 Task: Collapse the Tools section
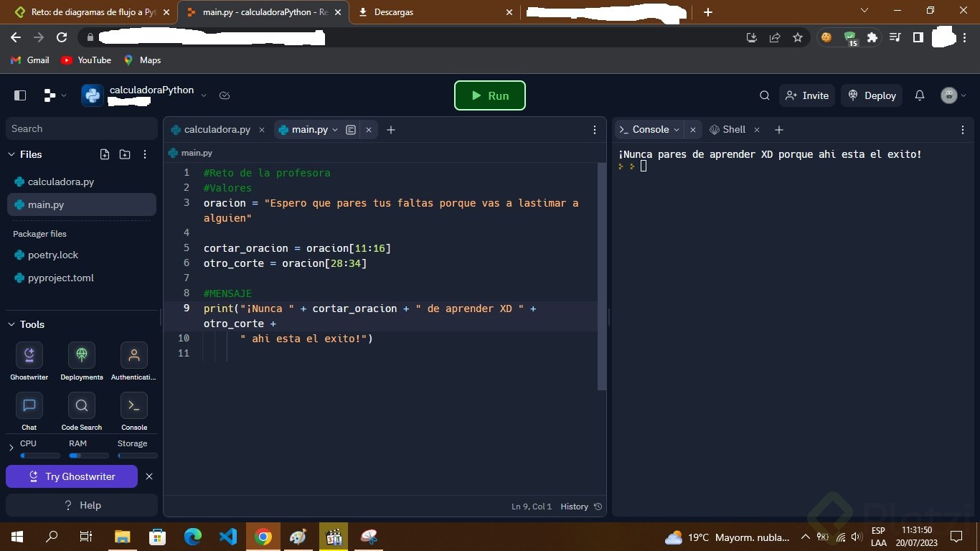[11, 324]
